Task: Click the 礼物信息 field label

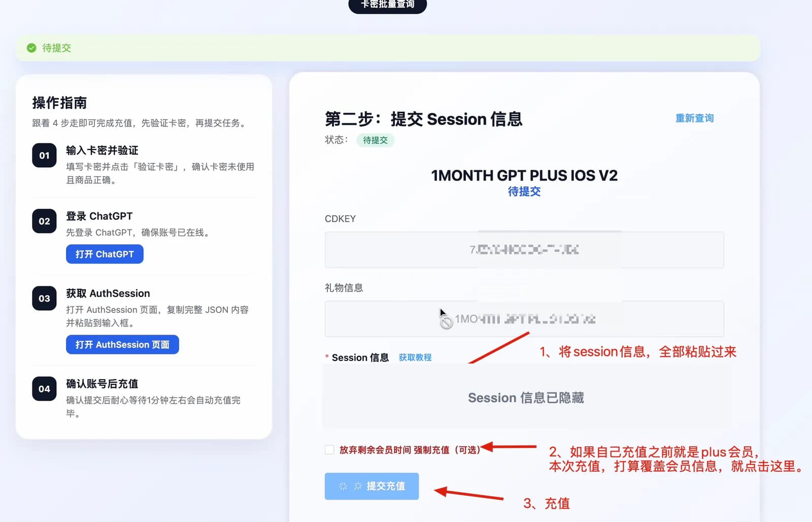Action: coord(344,288)
